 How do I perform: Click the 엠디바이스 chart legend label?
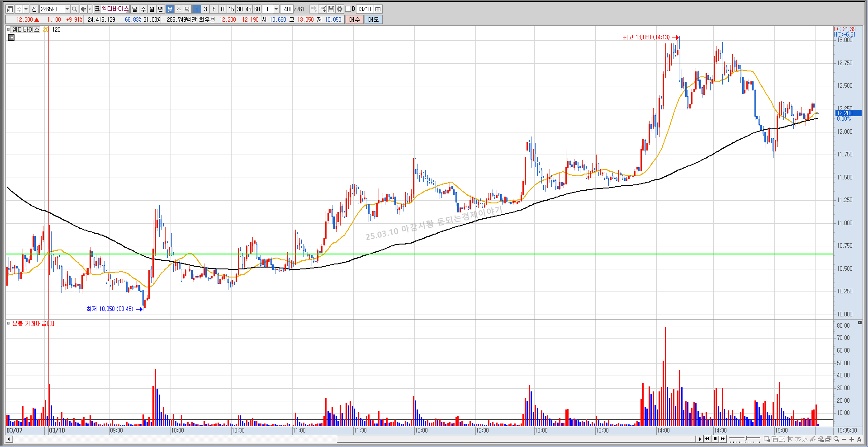tap(26, 29)
